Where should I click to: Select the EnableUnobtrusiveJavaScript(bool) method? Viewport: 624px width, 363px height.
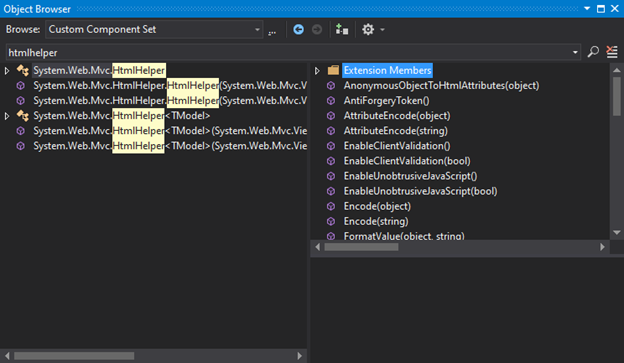420,191
